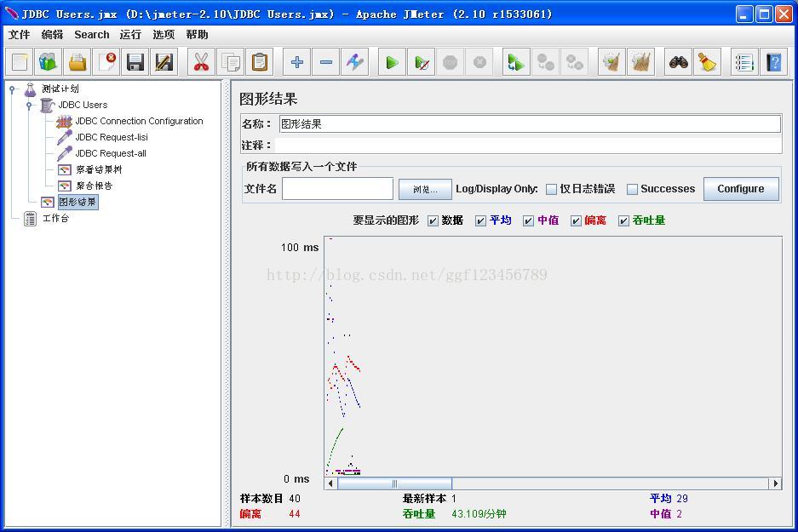Click the 浏览... browse button
The width and height of the screenshot is (798, 532).
[425, 189]
